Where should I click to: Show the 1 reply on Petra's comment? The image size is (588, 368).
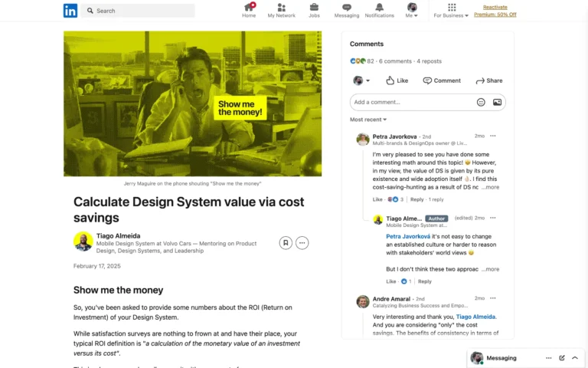pos(436,199)
